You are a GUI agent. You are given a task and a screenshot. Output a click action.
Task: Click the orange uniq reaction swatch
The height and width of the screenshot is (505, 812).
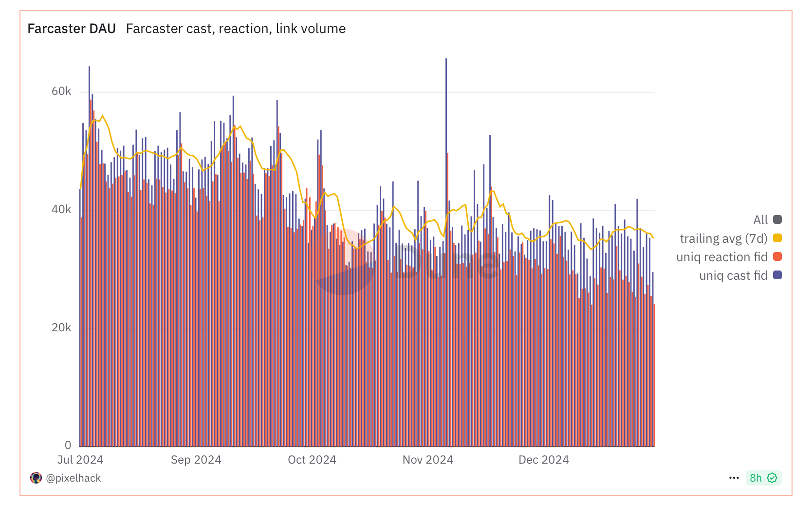point(777,256)
